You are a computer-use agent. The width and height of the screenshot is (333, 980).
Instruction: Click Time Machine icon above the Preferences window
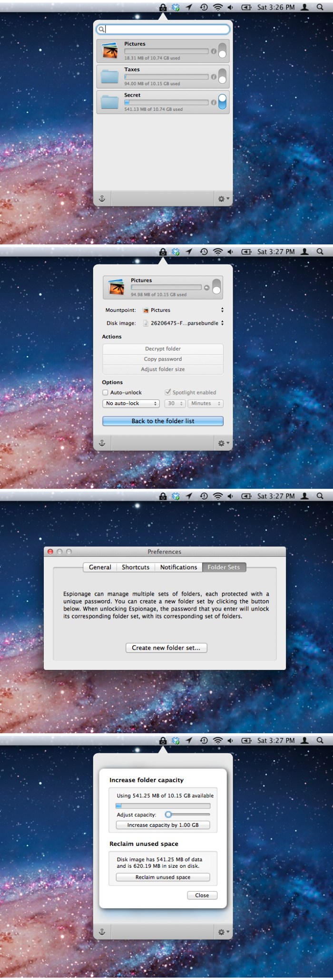pos(204,496)
